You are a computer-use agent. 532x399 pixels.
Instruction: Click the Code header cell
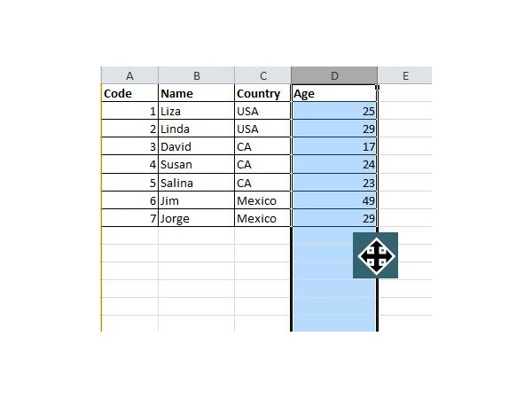129,93
